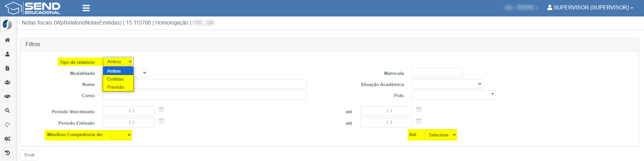644x161 pixels.
Task: Open calendar for Período Emissão end date
Action: coord(419,121)
